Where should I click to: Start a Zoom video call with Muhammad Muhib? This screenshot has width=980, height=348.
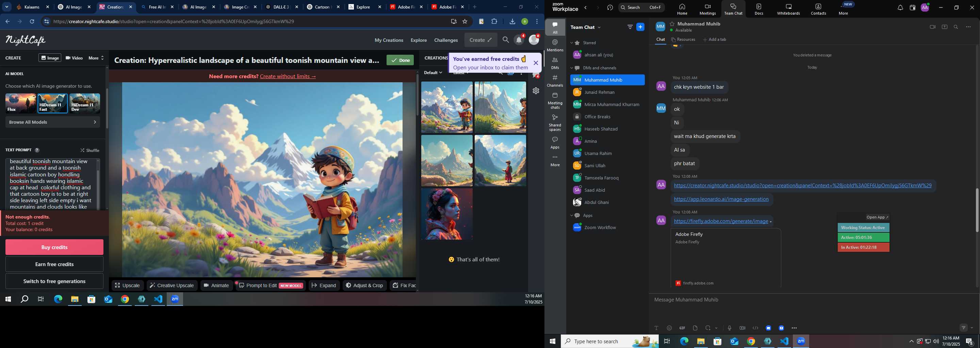coord(932,27)
